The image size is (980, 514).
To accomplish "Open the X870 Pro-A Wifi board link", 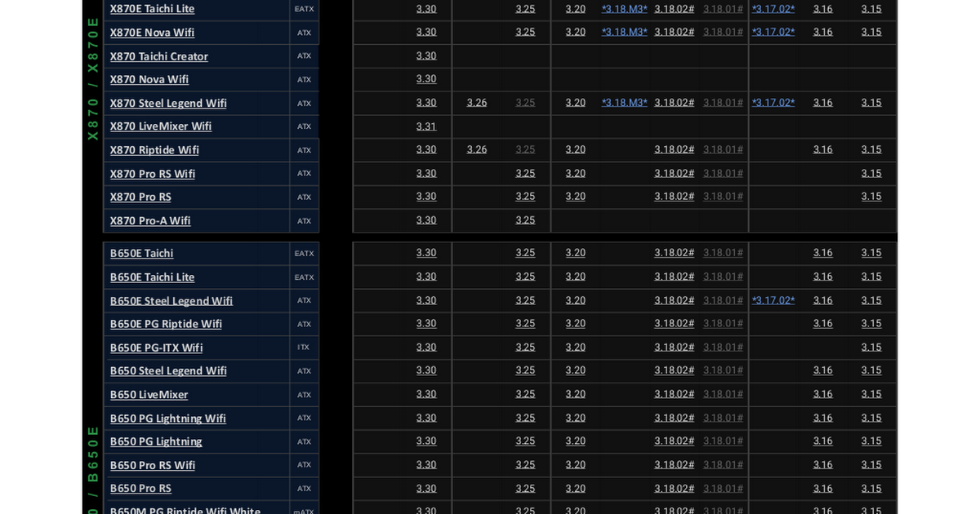I will point(150,220).
